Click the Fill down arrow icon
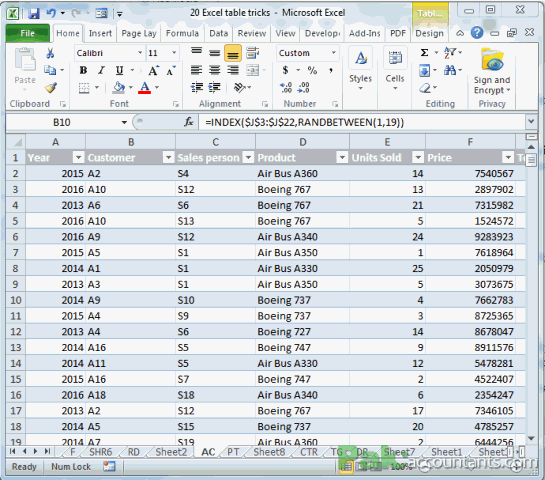 pyautogui.click(x=424, y=71)
